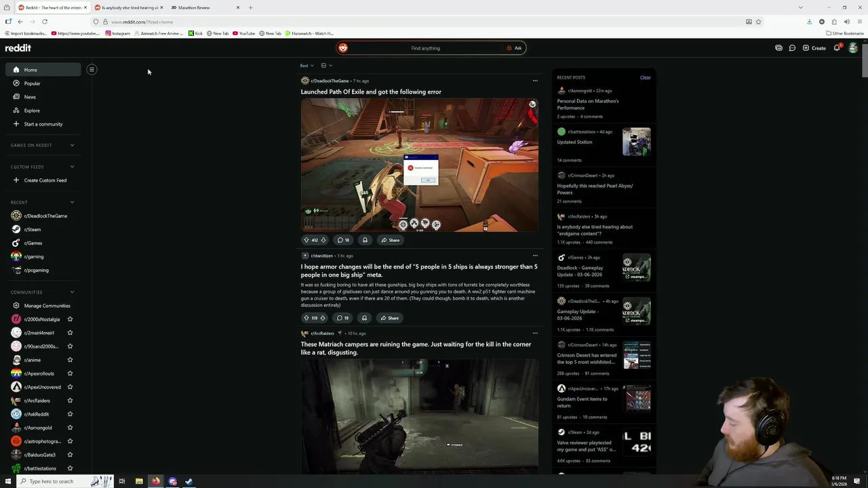Give an award to the starcitizen post

[364, 318]
